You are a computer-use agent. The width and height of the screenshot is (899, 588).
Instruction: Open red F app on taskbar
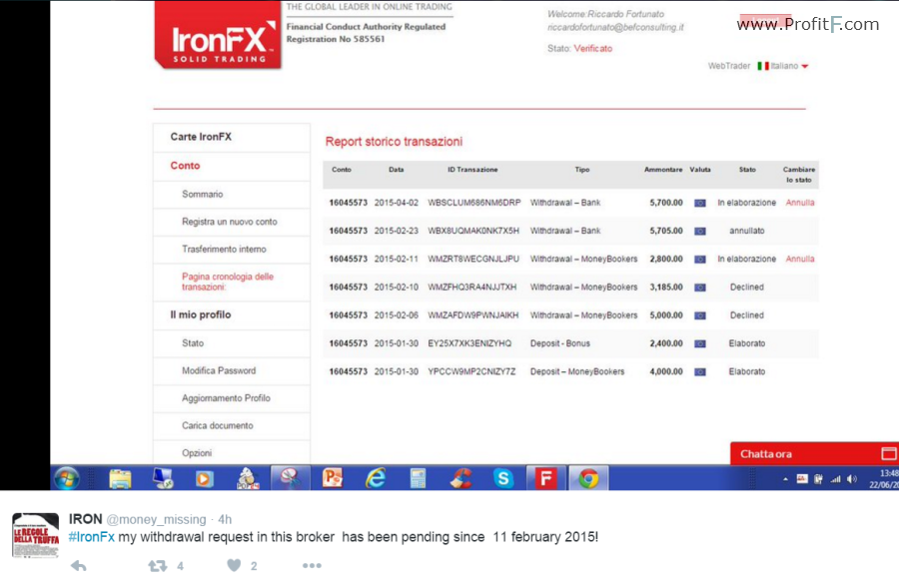pos(545,478)
